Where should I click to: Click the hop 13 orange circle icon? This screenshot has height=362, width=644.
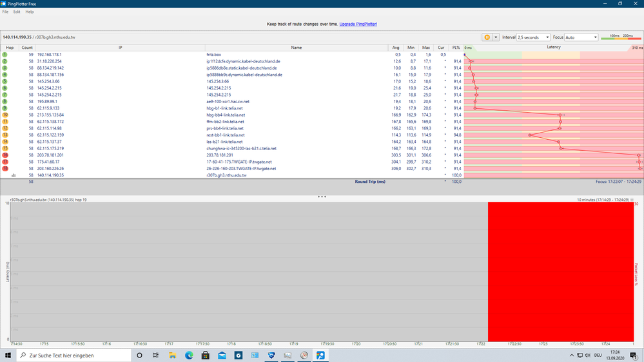point(5,135)
